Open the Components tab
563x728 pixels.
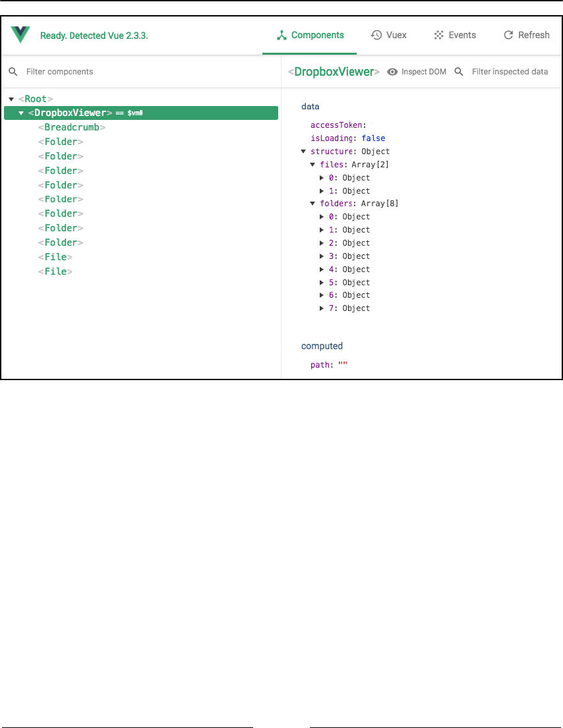309,36
